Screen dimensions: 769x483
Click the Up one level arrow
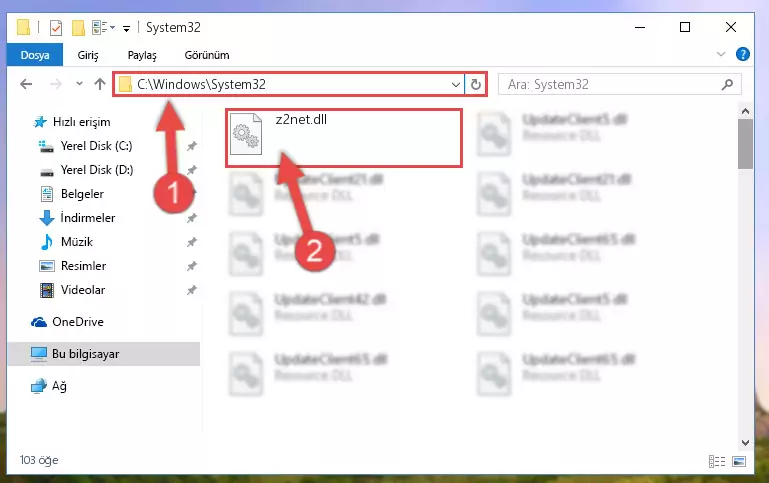click(x=100, y=84)
